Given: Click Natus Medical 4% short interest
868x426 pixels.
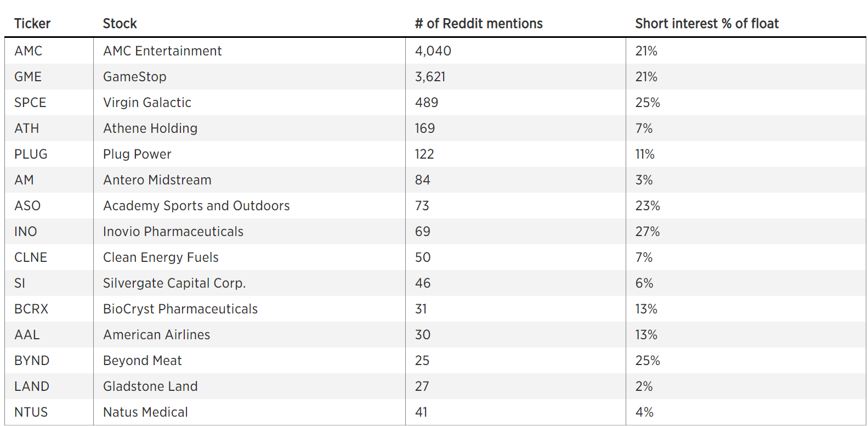Looking at the screenshot, I should coord(644,412).
